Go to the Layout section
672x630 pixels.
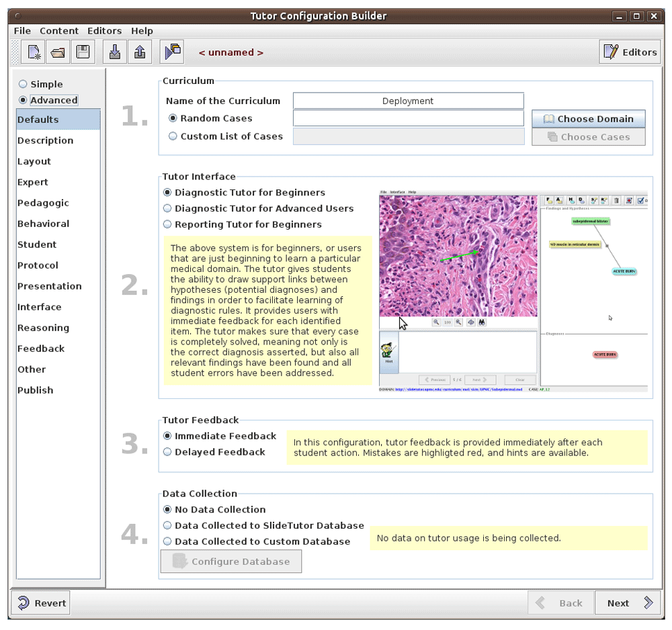tap(58, 161)
